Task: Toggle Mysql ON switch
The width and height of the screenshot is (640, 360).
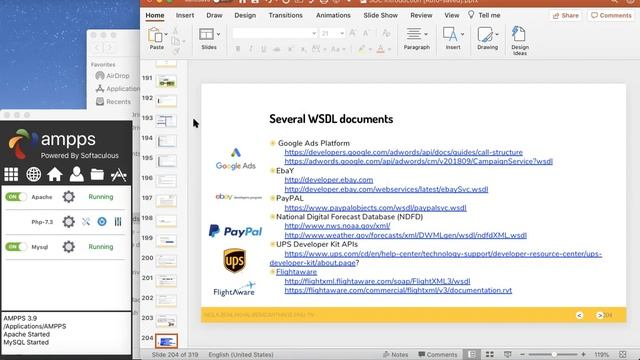Action: (16, 247)
